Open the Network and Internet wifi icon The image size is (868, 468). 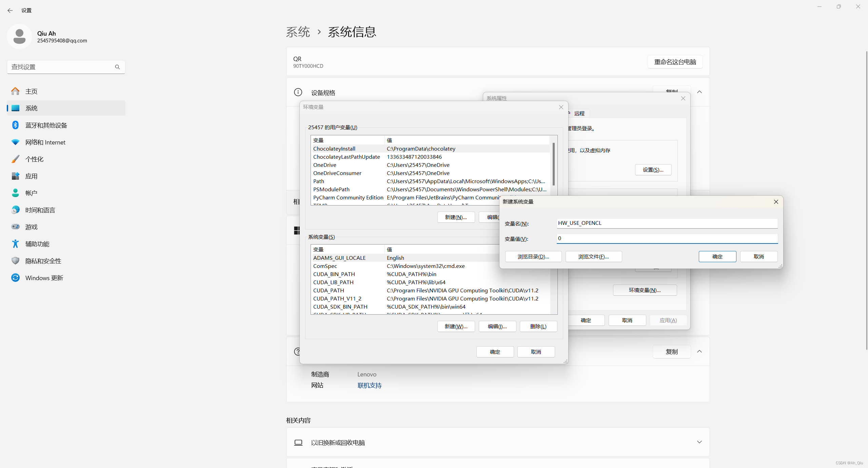(x=15, y=142)
